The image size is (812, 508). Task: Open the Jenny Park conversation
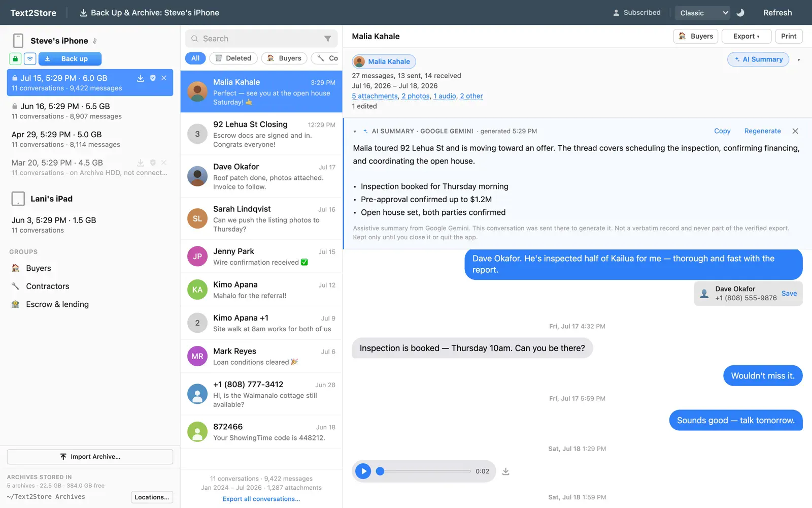point(261,256)
